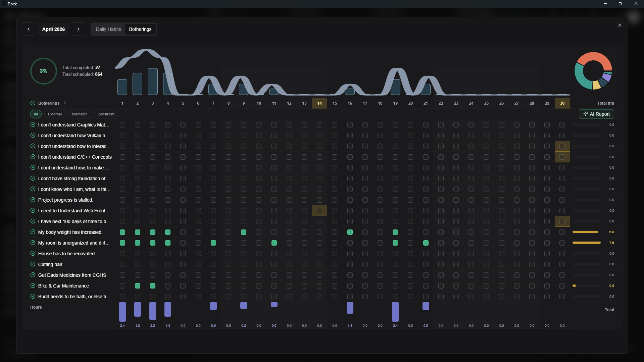
Task: Click check icon for strong foundation row
Action: coord(33,178)
